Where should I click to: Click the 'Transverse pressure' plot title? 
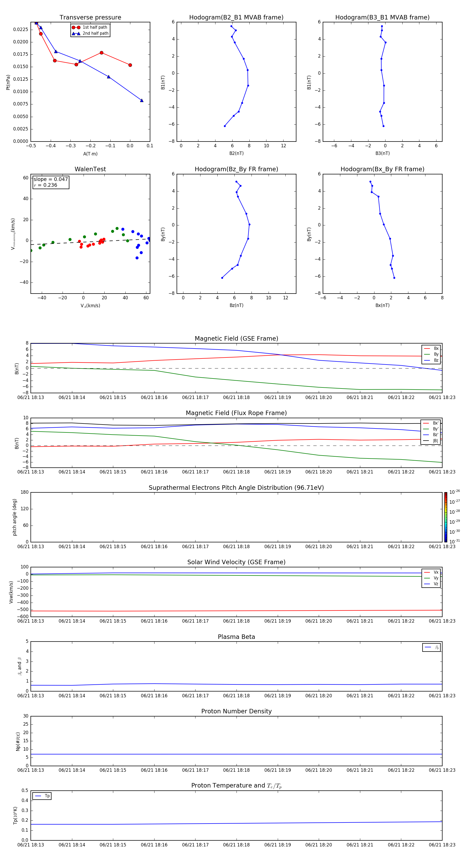pyautogui.click(x=90, y=18)
